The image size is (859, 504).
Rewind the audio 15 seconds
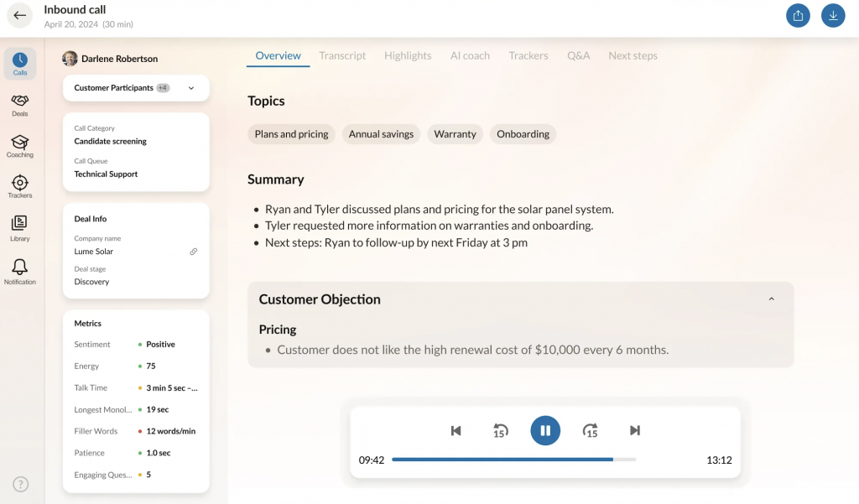501,430
